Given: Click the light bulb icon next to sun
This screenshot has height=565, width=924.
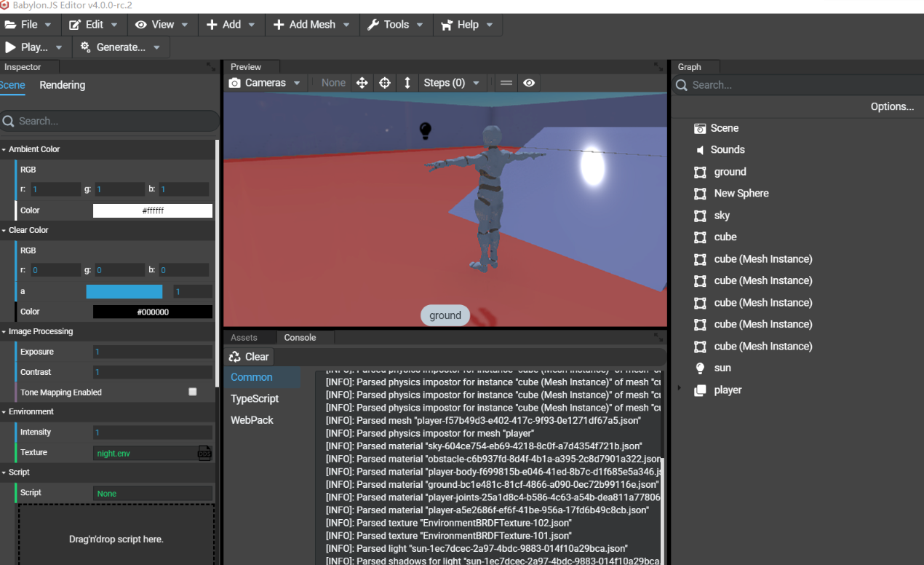Looking at the screenshot, I should click(x=699, y=368).
